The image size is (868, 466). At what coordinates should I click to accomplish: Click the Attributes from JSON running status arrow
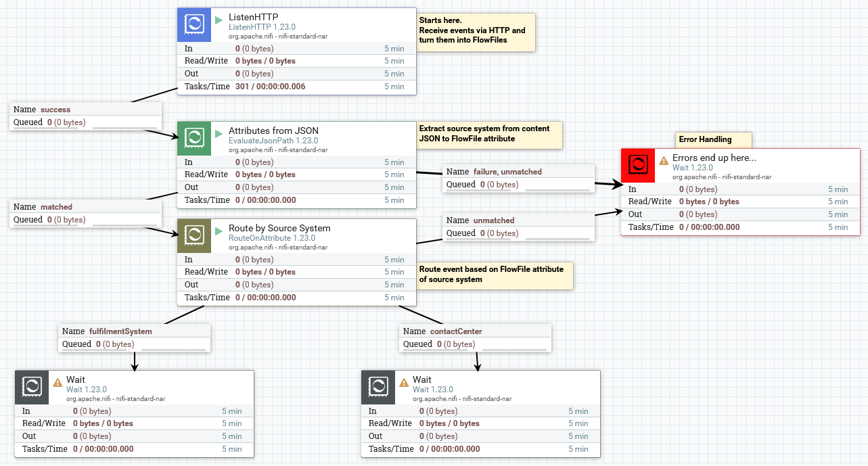219,134
